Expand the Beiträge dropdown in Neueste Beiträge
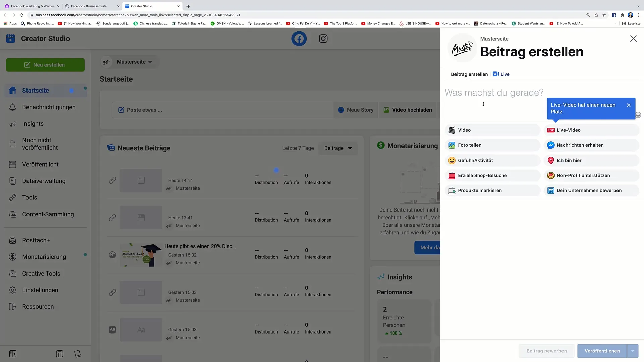Image resolution: width=644 pixels, height=362 pixels. click(338, 148)
